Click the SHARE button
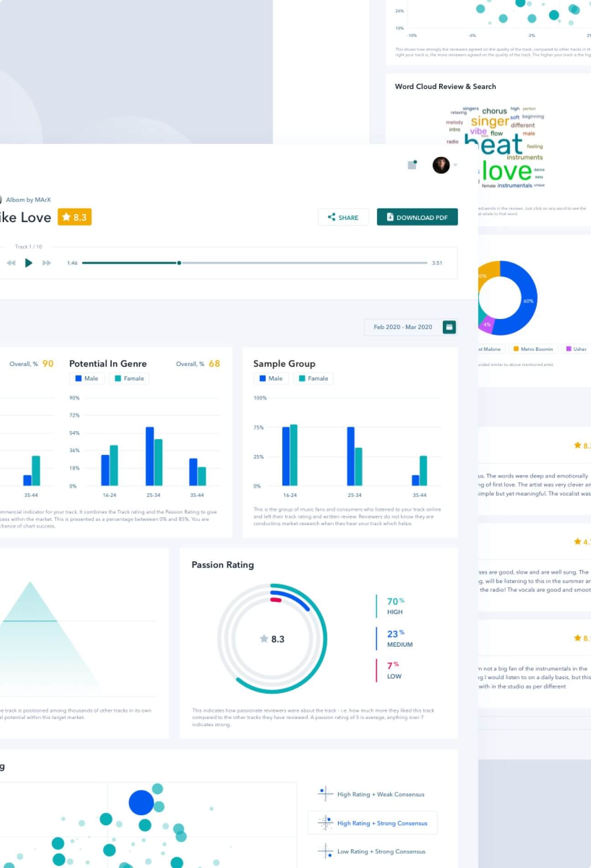 tap(343, 217)
